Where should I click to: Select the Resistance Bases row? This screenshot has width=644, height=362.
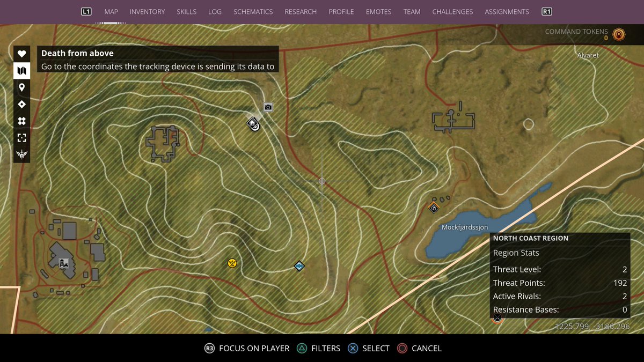pyautogui.click(x=560, y=309)
